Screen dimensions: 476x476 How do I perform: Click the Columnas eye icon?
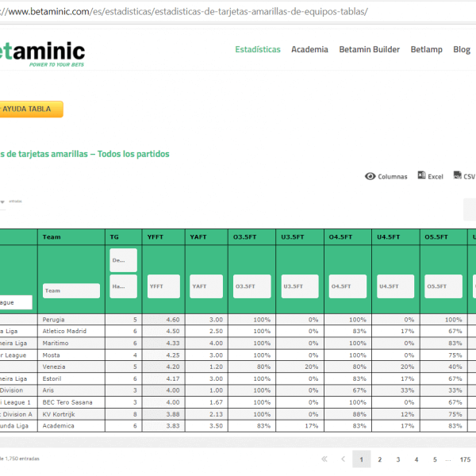[370, 176]
